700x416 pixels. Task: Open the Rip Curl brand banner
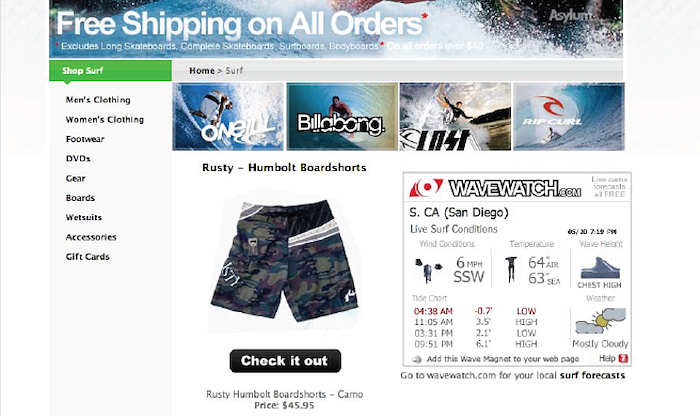point(569,116)
